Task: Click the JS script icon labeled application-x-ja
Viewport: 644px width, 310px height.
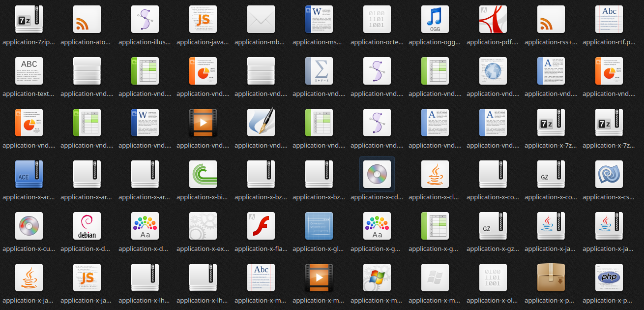Action: coord(87,278)
